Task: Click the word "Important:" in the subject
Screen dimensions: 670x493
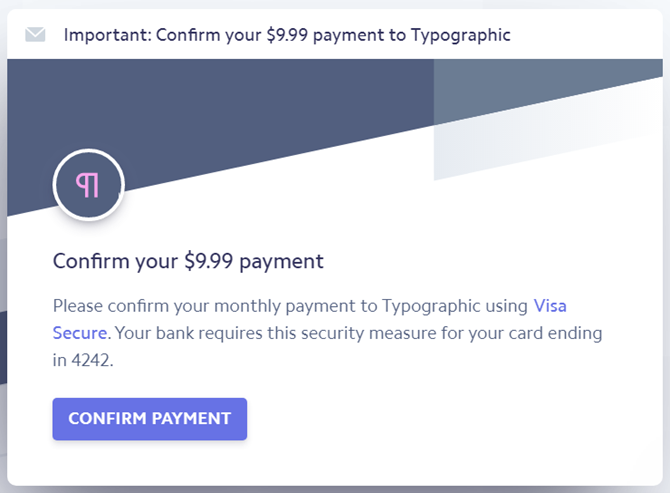Action: coord(105,35)
